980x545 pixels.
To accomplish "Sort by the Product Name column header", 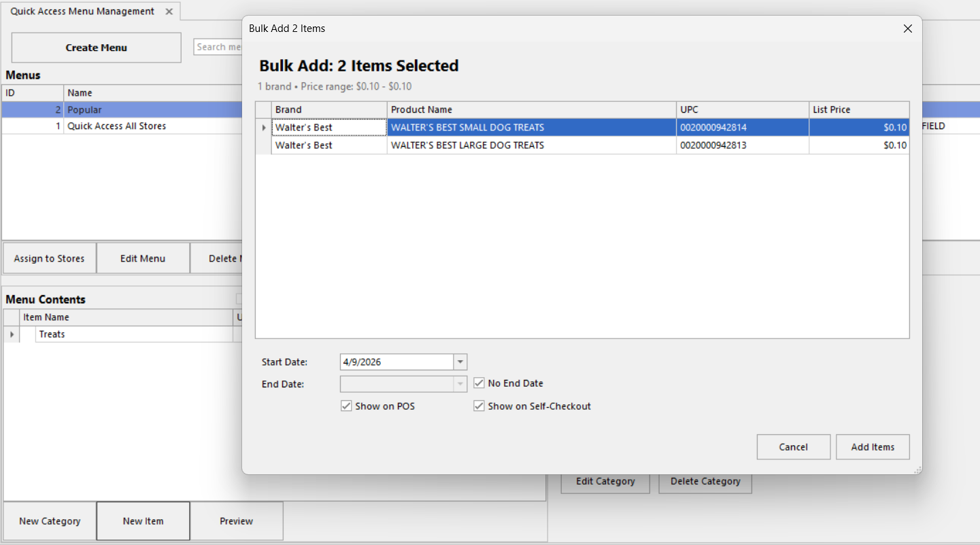I will 531,109.
